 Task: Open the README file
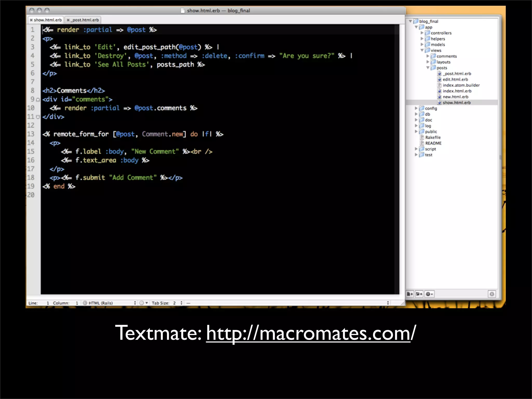pos(433,143)
